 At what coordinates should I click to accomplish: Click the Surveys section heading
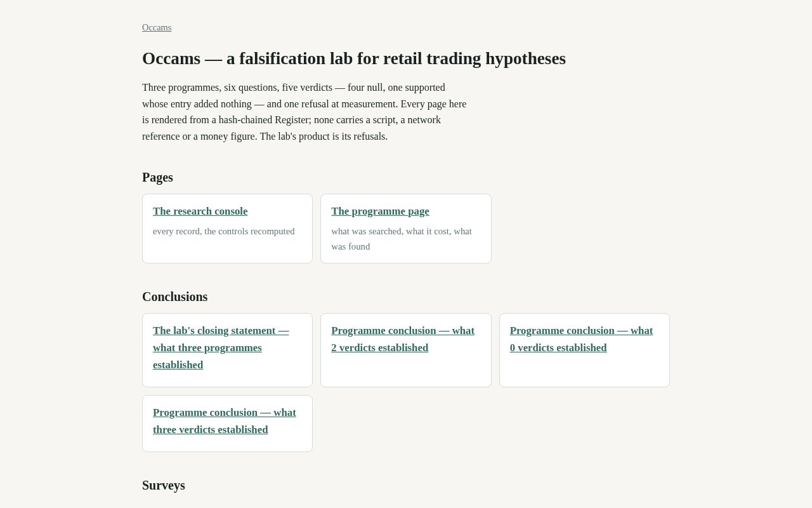[164, 485]
